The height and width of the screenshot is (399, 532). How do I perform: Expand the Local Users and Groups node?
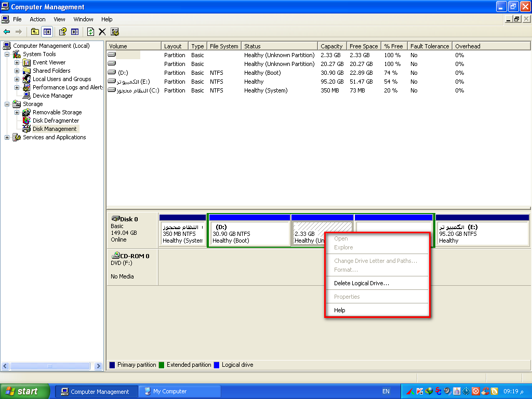(x=17, y=79)
